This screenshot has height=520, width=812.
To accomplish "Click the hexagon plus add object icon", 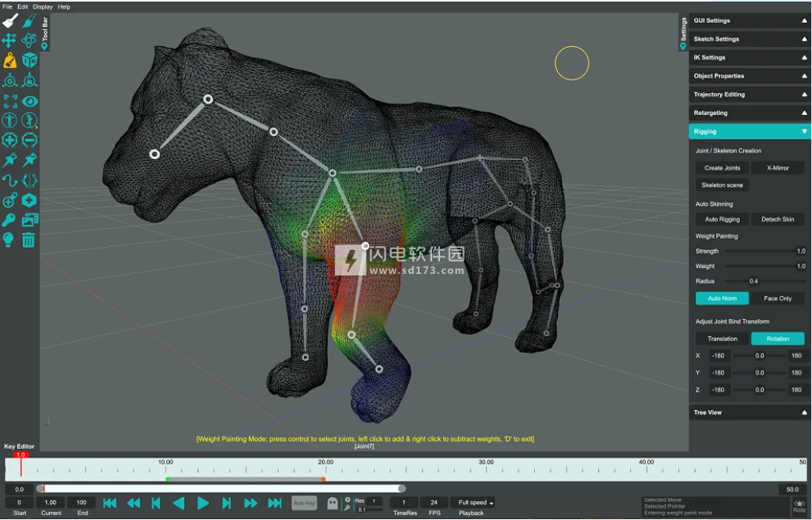I will click(29, 200).
